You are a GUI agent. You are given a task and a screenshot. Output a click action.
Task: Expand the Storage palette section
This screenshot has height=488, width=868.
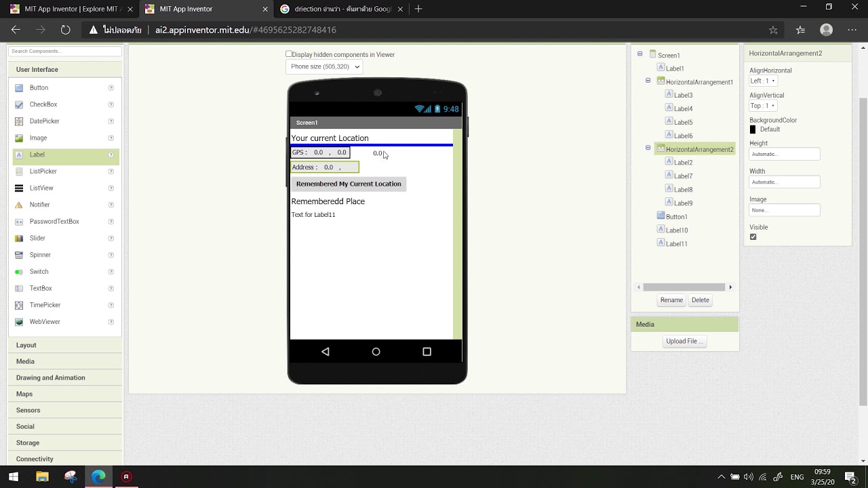[65, 443]
